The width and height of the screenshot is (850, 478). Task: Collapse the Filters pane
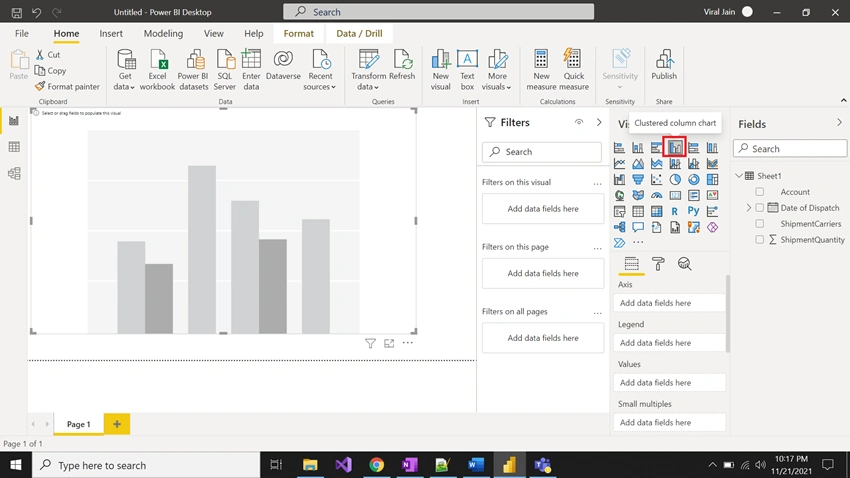tap(599, 122)
